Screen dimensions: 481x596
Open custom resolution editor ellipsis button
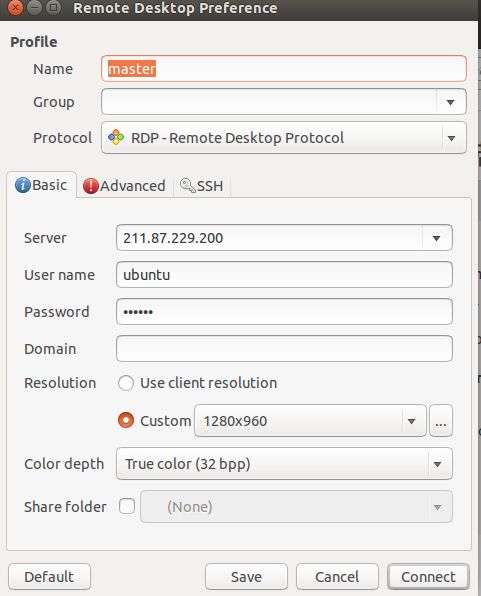(x=441, y=421)
